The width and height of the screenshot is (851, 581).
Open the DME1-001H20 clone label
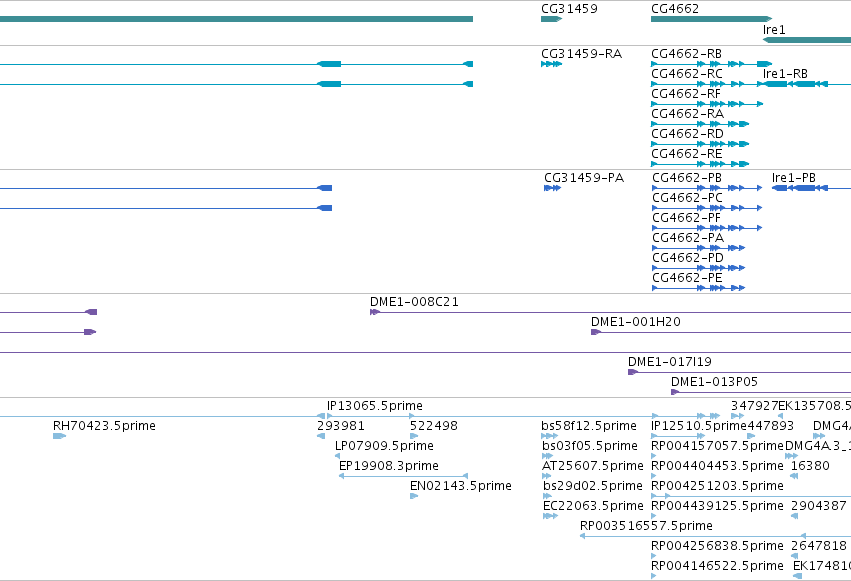point(636,322)
